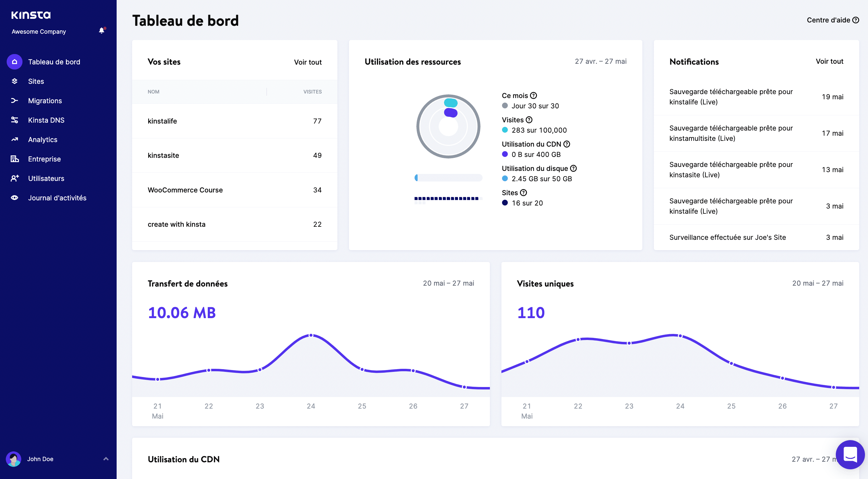
Task: Click the Kinsta logo
Action: point(31,15)
